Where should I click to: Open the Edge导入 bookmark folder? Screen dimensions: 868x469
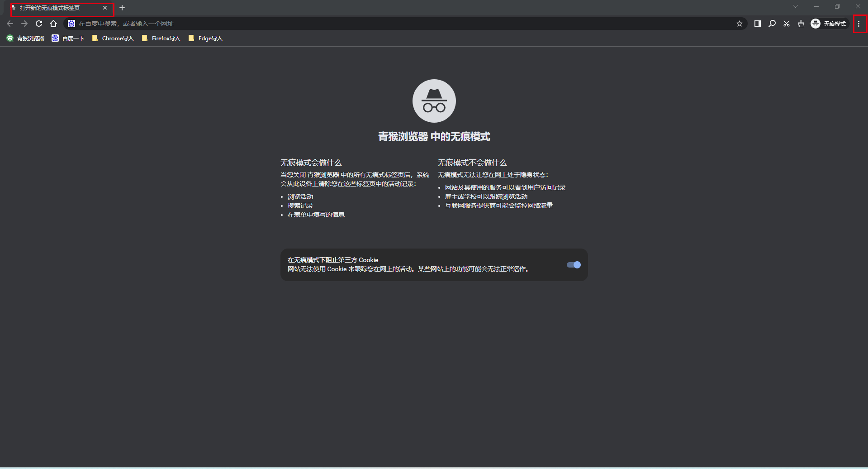coord(205,38)
